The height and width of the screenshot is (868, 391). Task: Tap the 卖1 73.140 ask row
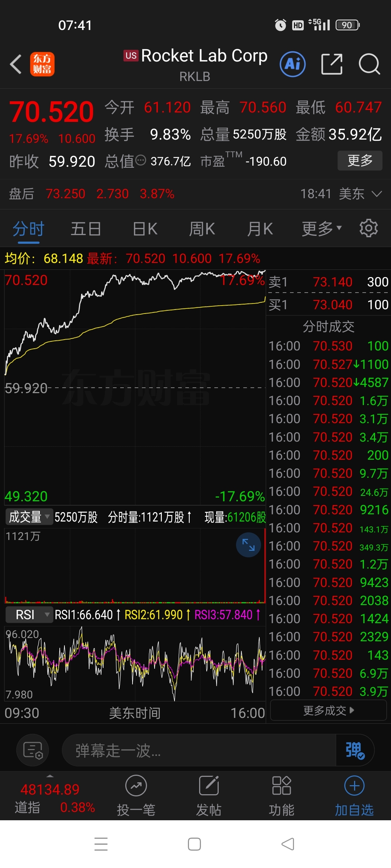[x=328, y=282]
